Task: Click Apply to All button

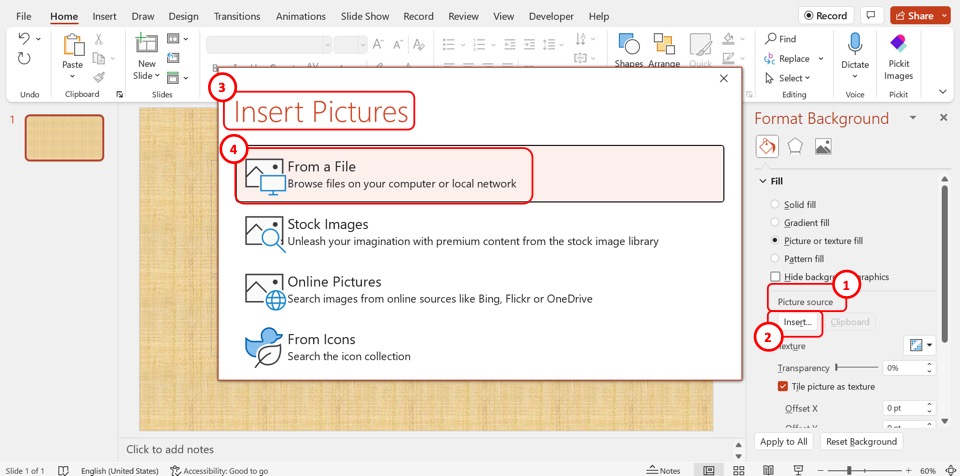Action: 784,441
